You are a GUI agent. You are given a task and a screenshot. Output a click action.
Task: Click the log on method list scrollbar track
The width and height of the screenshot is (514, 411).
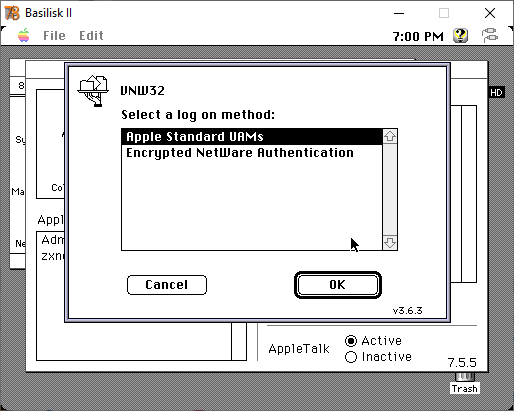(x=390, y=189)
